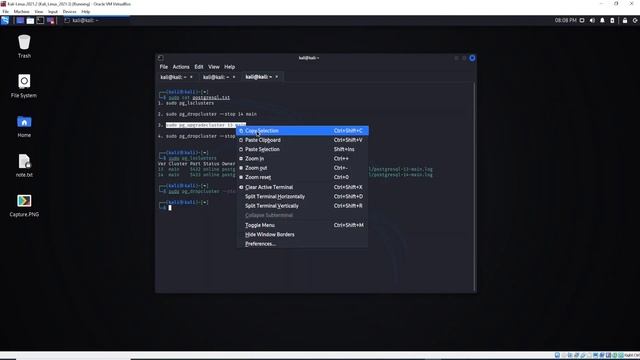Click the logout panel icon
The image size is (640, 360).
pos(635,20)
